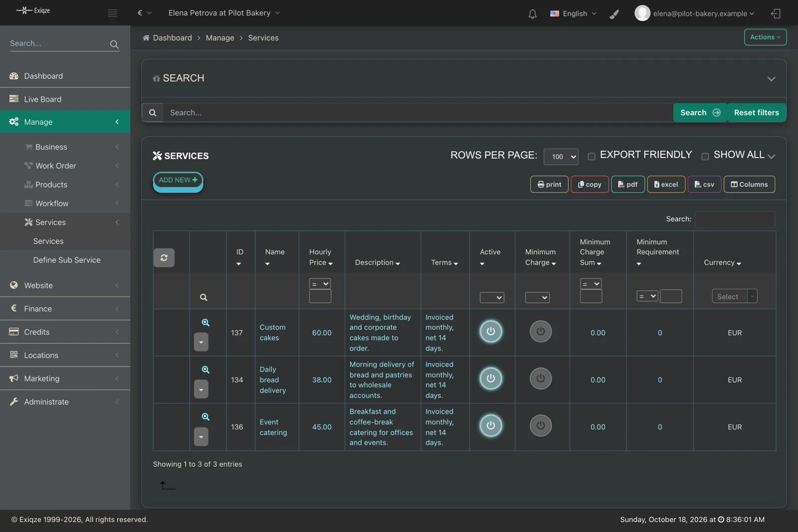The image size is (798, 532).
Task: Open the Actions button menu
Action: [765, 37]
